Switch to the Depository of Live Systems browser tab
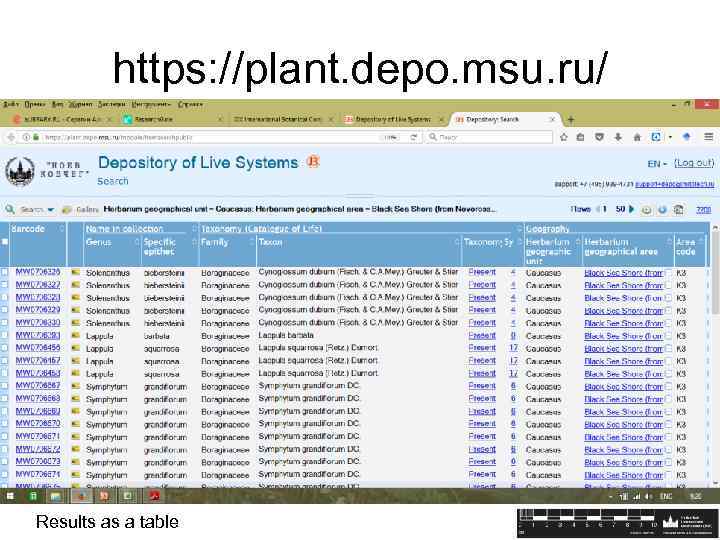Viewport: 720px width, 540px height. click(x=393, y=119)
